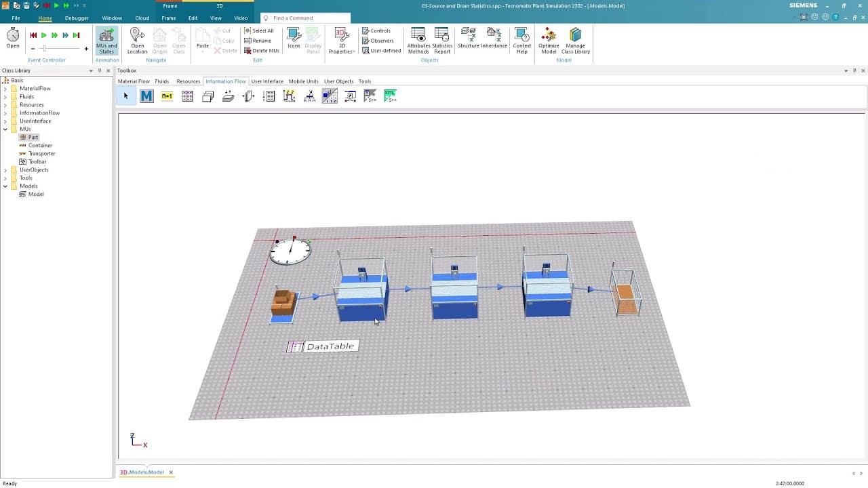Open the Statistics Report

(x=442, y=41)
